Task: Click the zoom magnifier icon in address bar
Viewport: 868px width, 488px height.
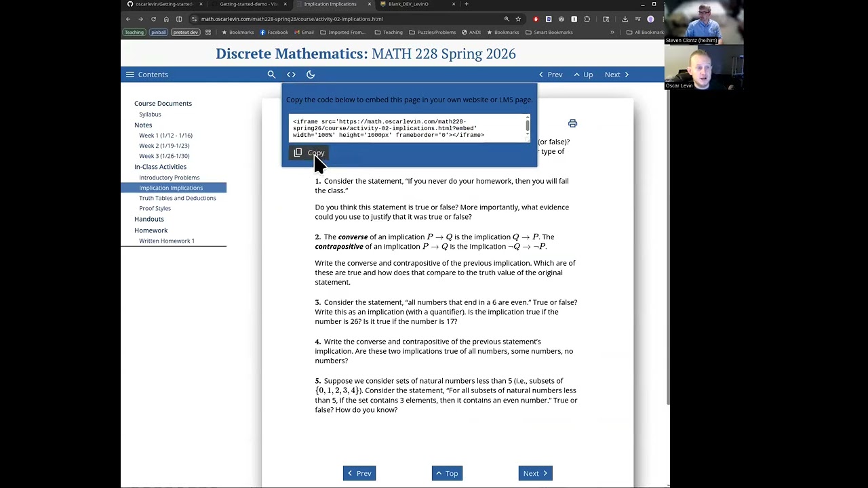Action: (x=507, y=19)
